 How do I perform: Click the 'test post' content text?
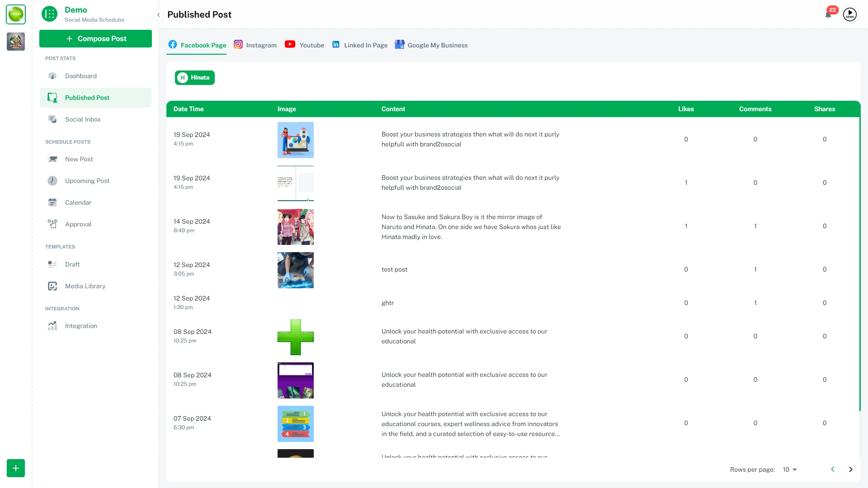pyautogui.click(x=394, y=269)
